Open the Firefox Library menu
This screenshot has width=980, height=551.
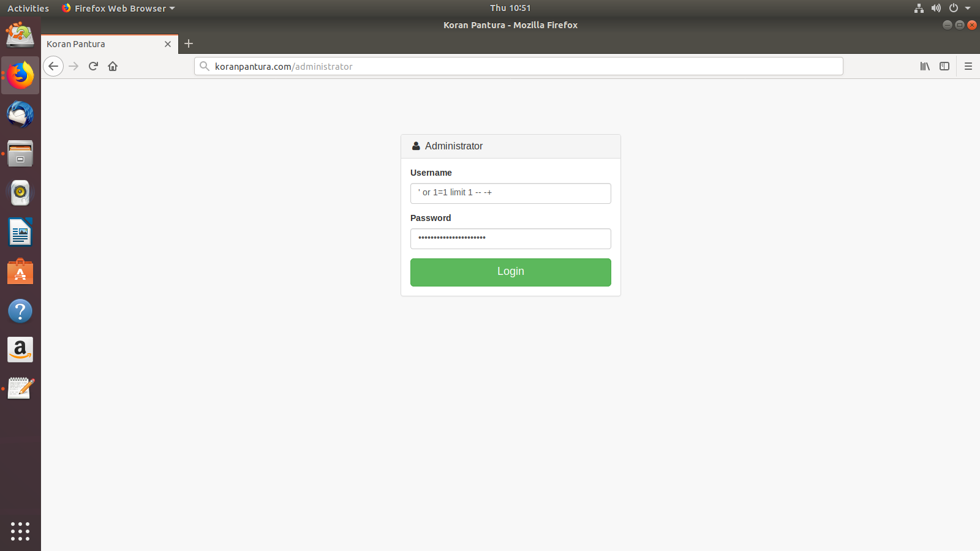[x=925, y=66]
